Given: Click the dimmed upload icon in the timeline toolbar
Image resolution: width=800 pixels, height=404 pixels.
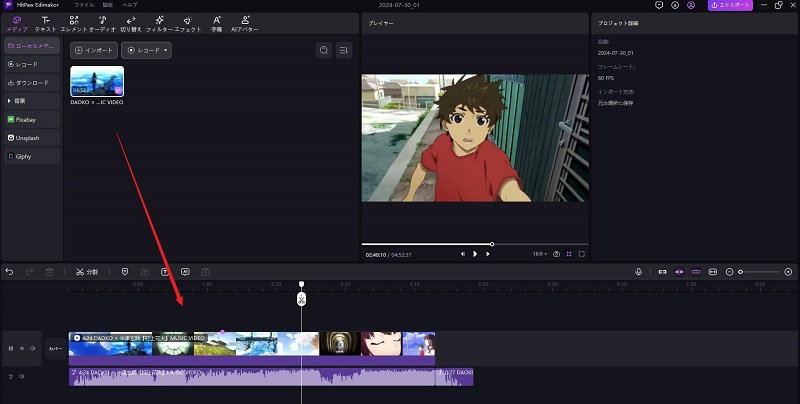Looking at the screenshot, I should (205, 272).
